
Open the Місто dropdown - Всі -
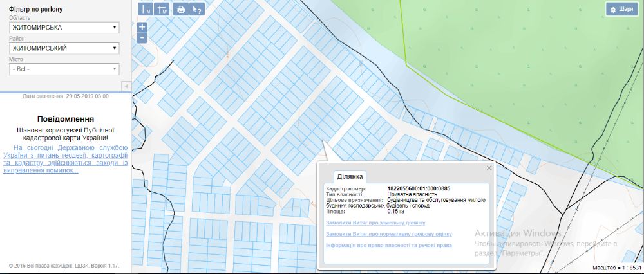[x=64, y=69]
